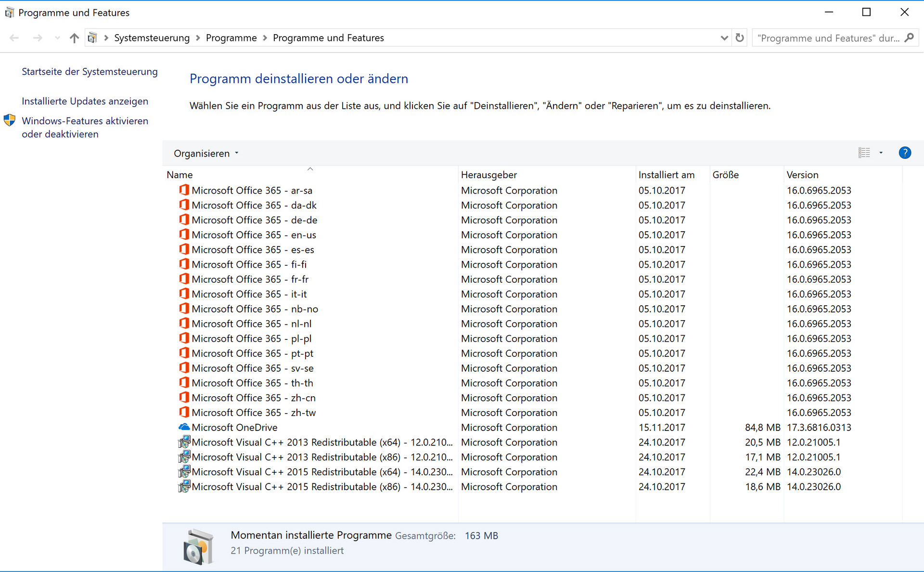Expand recent locations chevron near navigation arrows

(x=57, y=38)
